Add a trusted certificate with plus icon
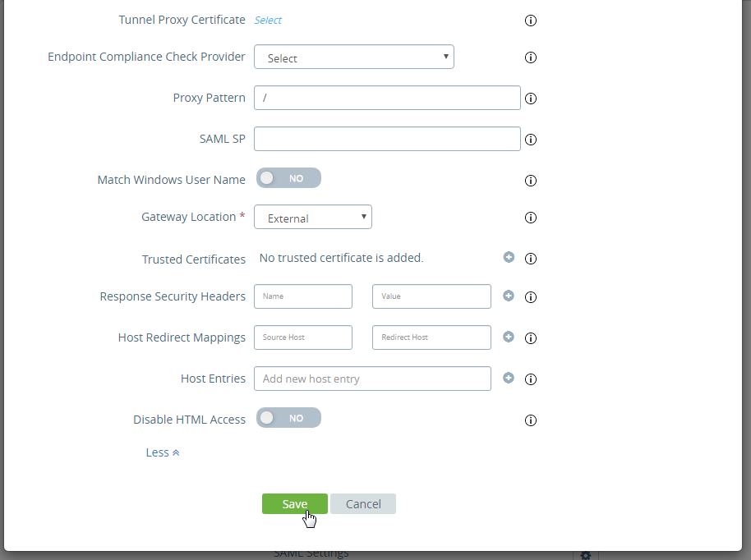This screenshot has height=560, width=751. (x=509, y=257)
